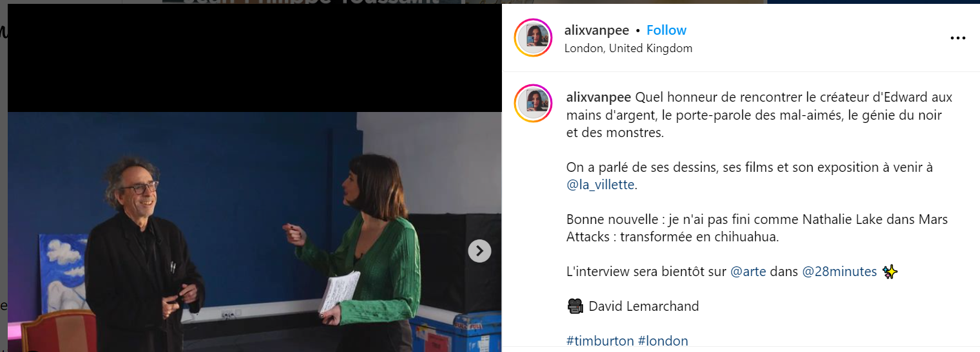Click the black bar above the photo

tap(255, 58)
